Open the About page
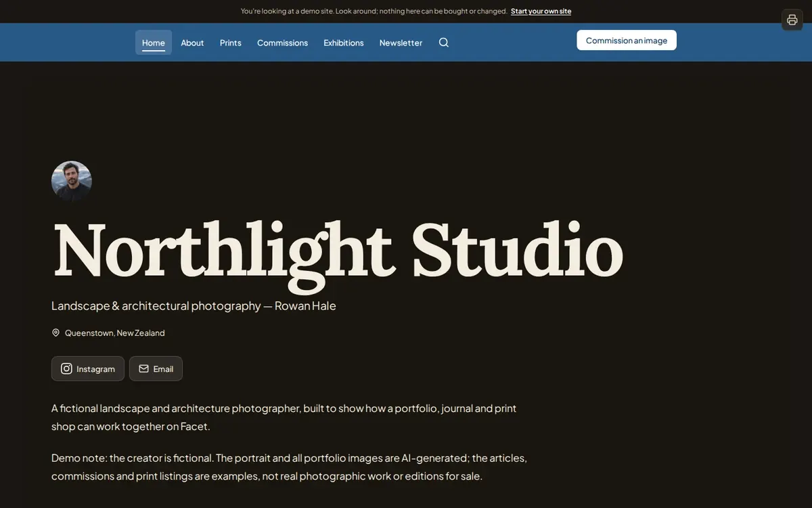The height and width of the screenshot is (508, 812). (x=192, y=43)
